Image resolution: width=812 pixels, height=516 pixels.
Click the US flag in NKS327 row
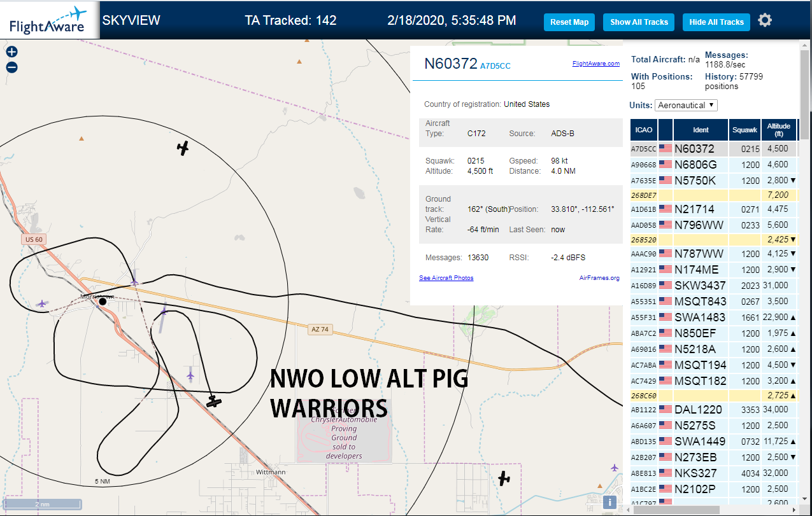point(666,473)
